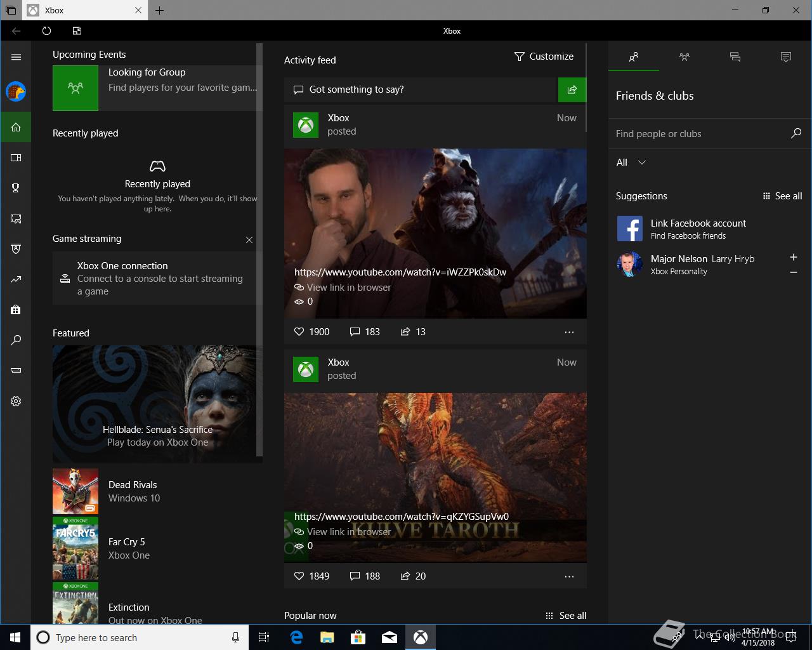Click the refresh icon in top bar
The height and width of the screenshot is (650, 812).
pyautogui.click(x=46, y=30)
